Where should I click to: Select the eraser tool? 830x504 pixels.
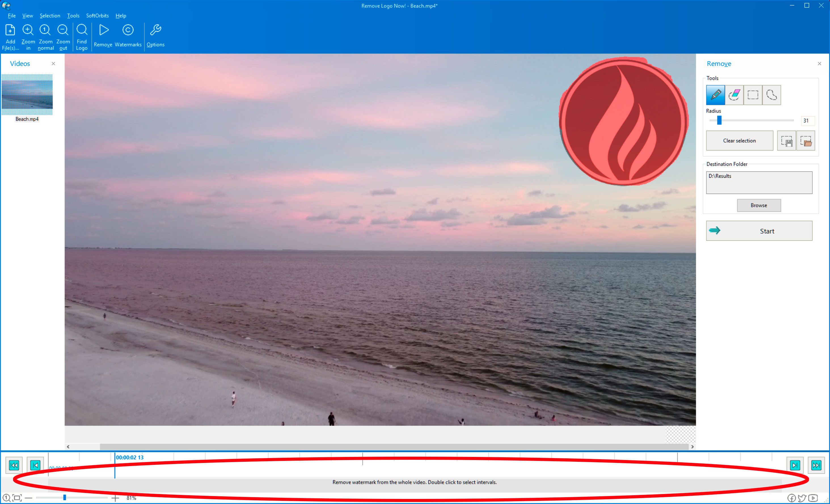pyautogui.click(x=733, y=95)
